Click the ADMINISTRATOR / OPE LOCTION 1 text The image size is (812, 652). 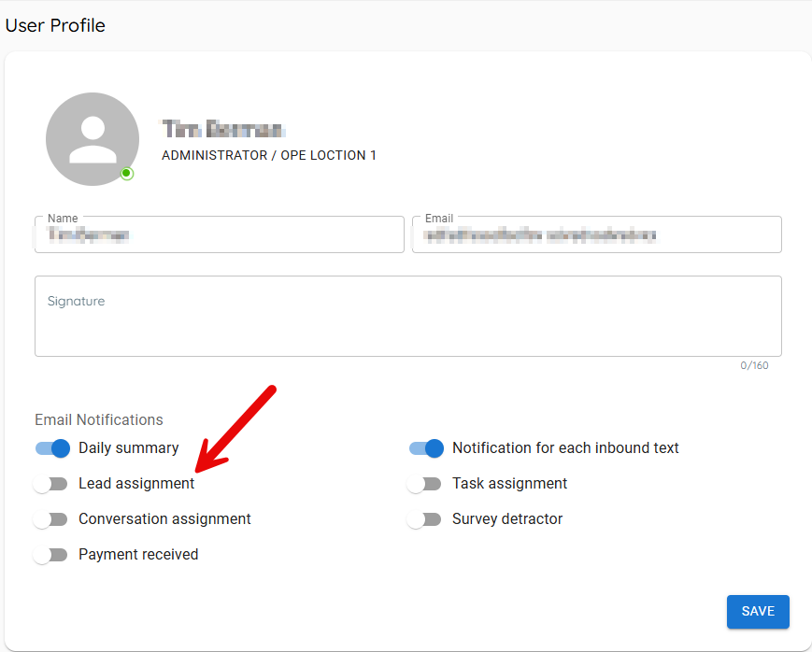[269, 155]
